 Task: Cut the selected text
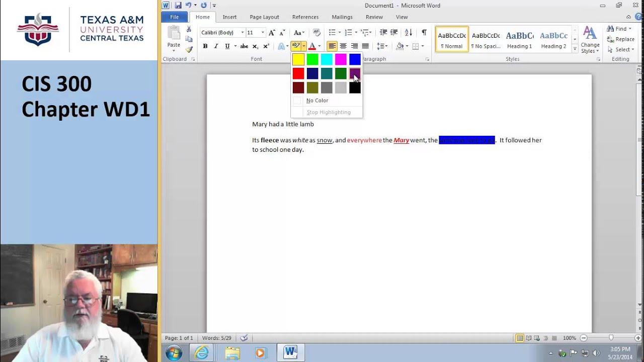tap(189, 30)
